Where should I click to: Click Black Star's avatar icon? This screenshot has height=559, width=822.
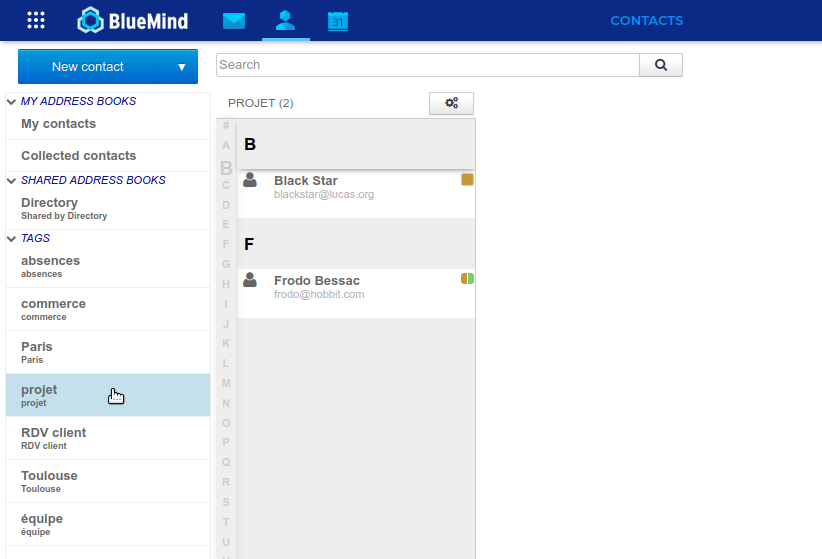(250, 180)
